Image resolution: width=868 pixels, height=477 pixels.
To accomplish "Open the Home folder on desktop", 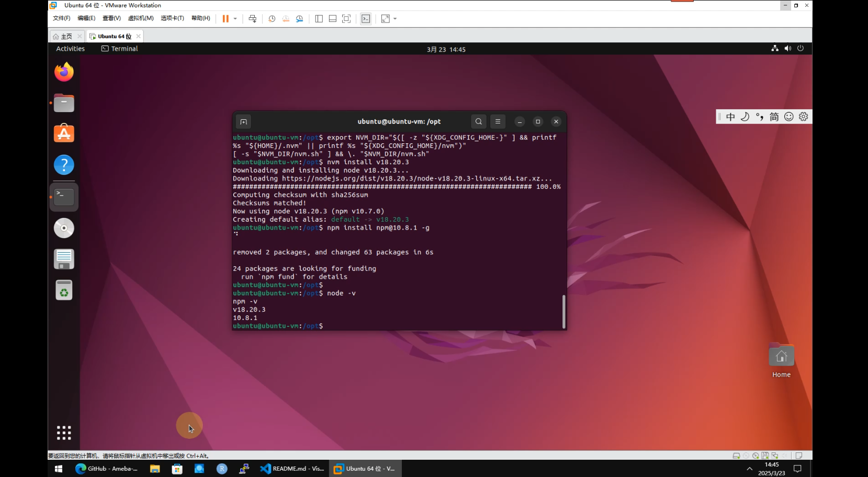I will (x=781, y=360).
